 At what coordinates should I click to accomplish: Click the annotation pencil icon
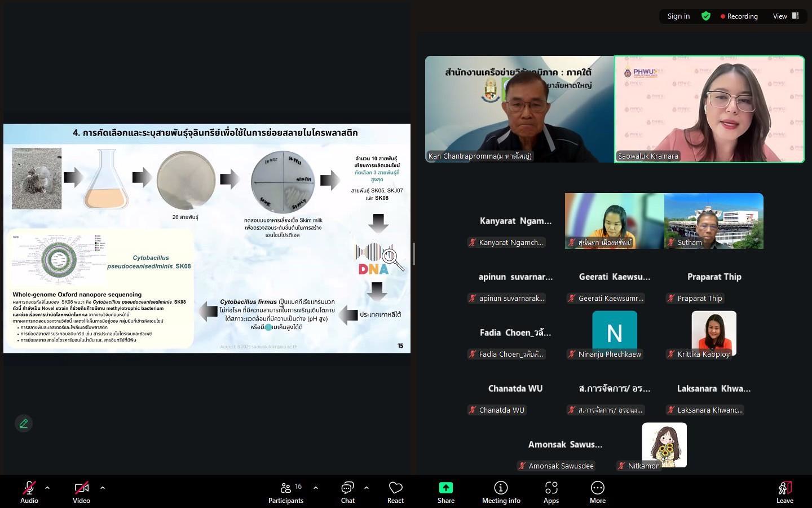pos(24,423)
